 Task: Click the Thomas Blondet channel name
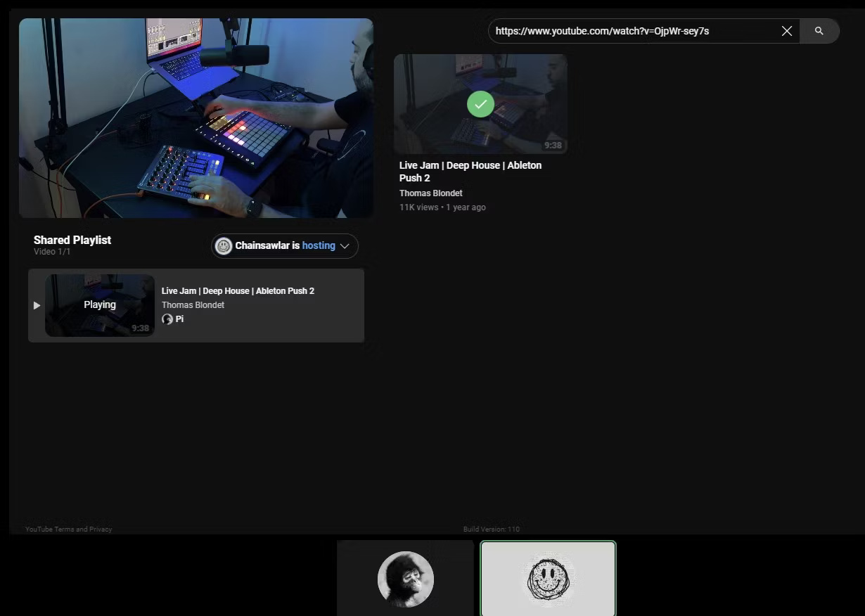click(430, 193)
